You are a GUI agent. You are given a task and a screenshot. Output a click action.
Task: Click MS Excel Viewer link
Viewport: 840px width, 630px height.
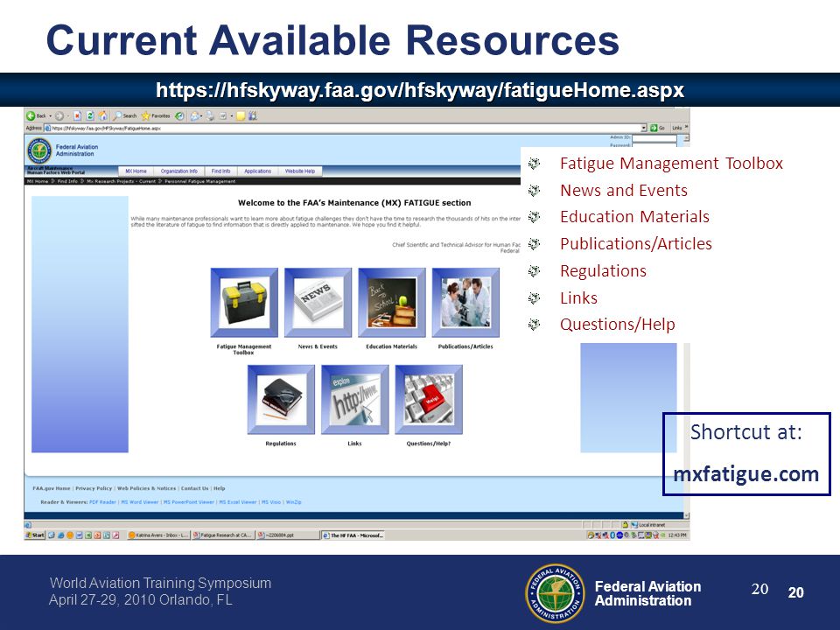click(238, 502)
